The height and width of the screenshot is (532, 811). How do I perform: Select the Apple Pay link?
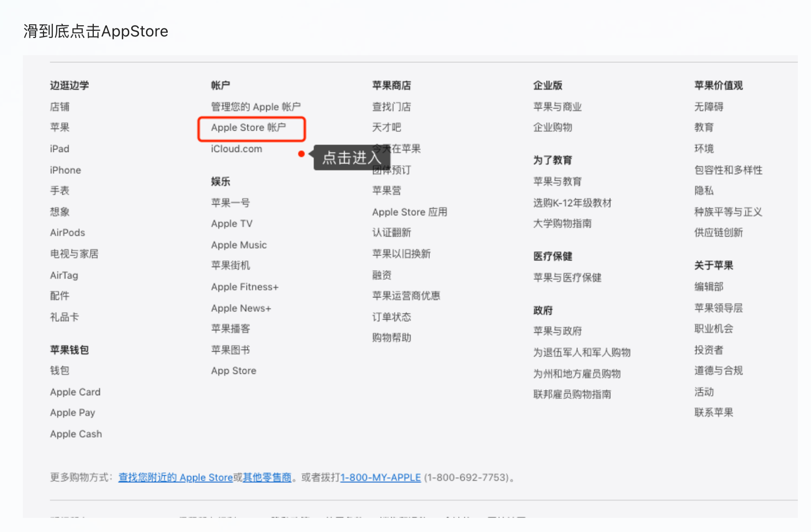pyautogui.click(x=72, y=413)
